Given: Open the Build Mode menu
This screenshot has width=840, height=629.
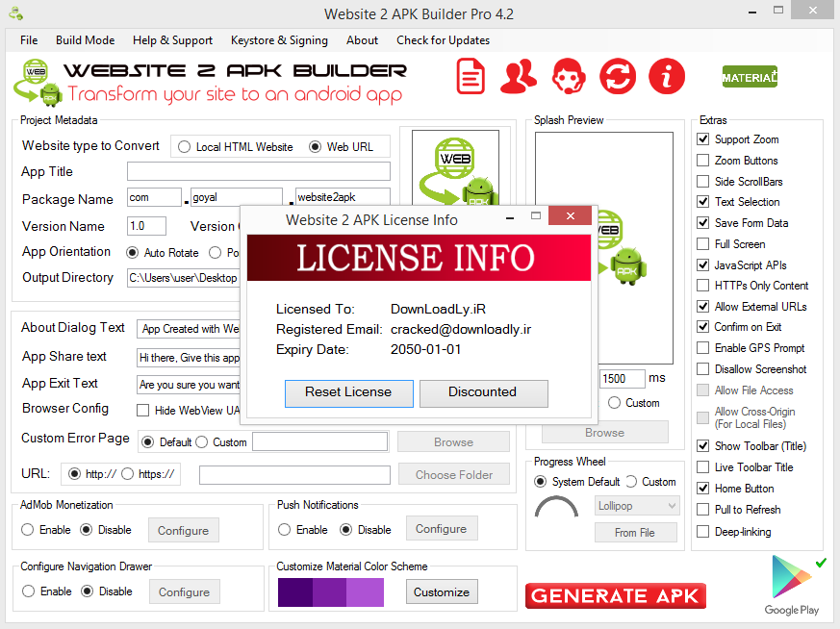Looking at the screenshot, I should (x=85, y=40).
